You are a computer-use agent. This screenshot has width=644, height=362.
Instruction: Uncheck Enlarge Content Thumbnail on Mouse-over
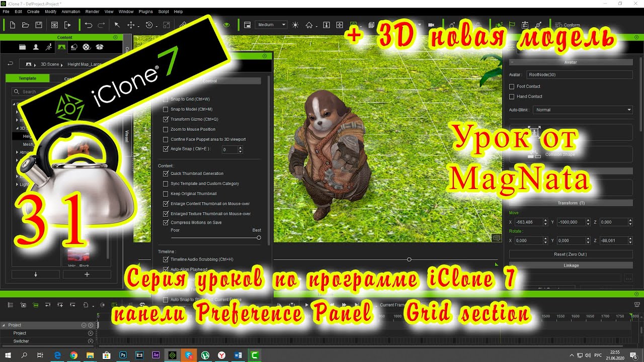(x=166, y=204)
